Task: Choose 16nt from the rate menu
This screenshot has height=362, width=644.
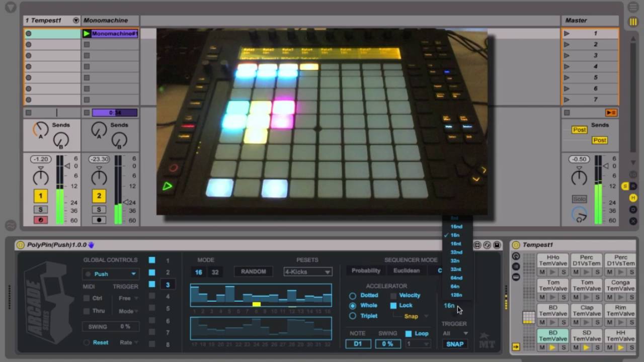Action: 456,244
